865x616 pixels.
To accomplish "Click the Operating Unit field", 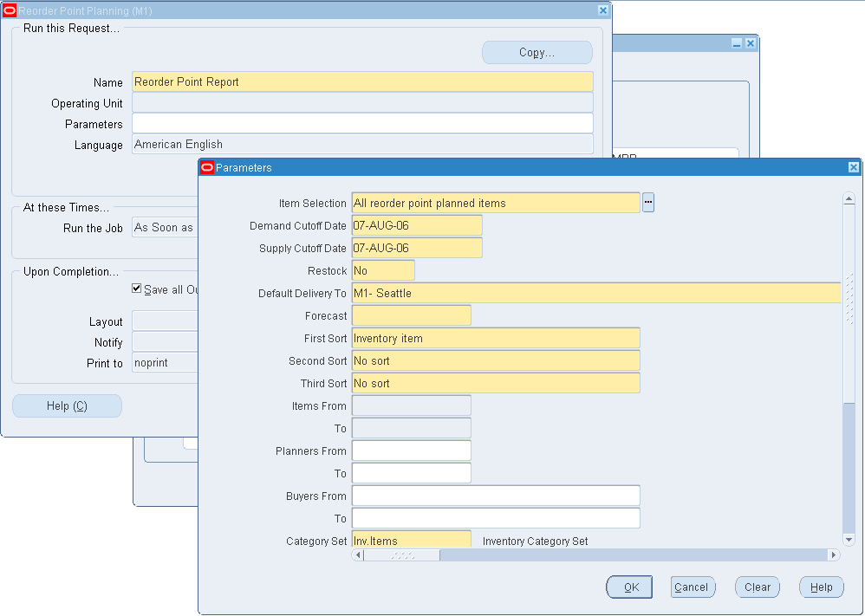I will click(362, 102).
